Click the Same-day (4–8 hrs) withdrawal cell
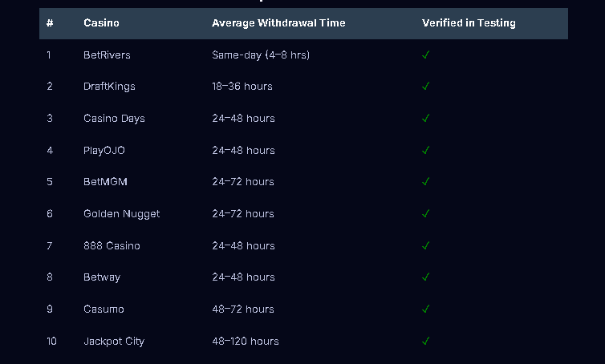605x364 pixels. coord(261,55)
